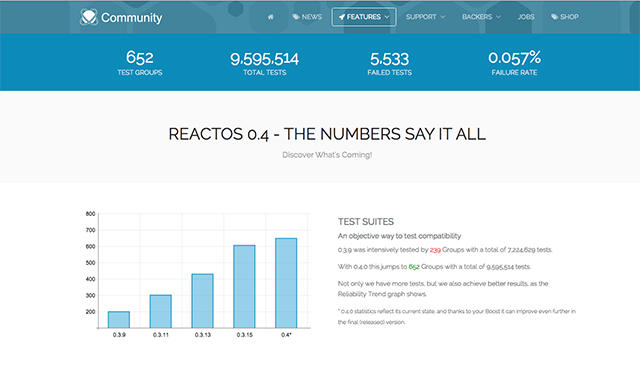The width and height of the screenshot is (640, 375).
Task: Expand the Backers dropdown chevron
Action: [498, 17]
